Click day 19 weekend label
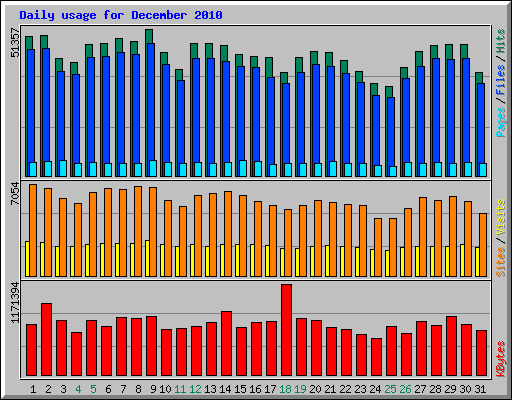Screen dimensions: 512x400 point(300,389)
